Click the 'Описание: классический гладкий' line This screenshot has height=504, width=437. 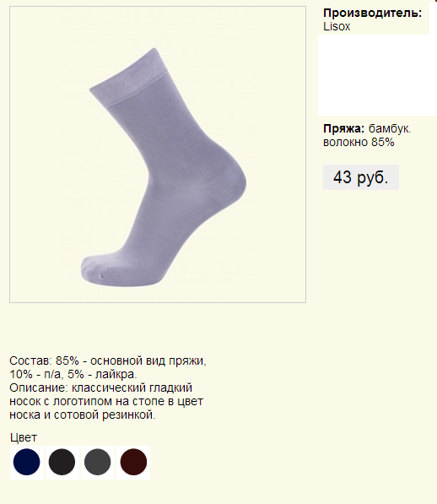pyautogui.click(x=101, y=387)
